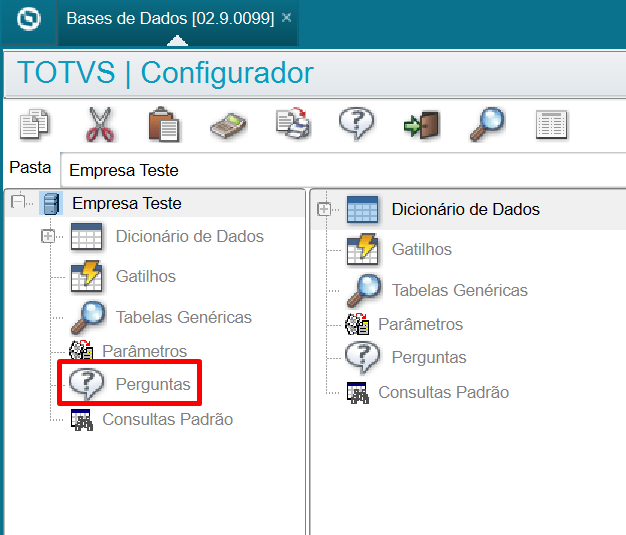
Task: Click Parâmetros icon in right panel
Action: coord(357,324)
